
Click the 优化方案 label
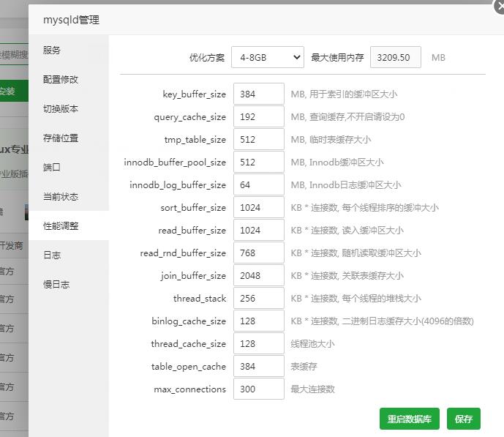click(x=207, y=58)
